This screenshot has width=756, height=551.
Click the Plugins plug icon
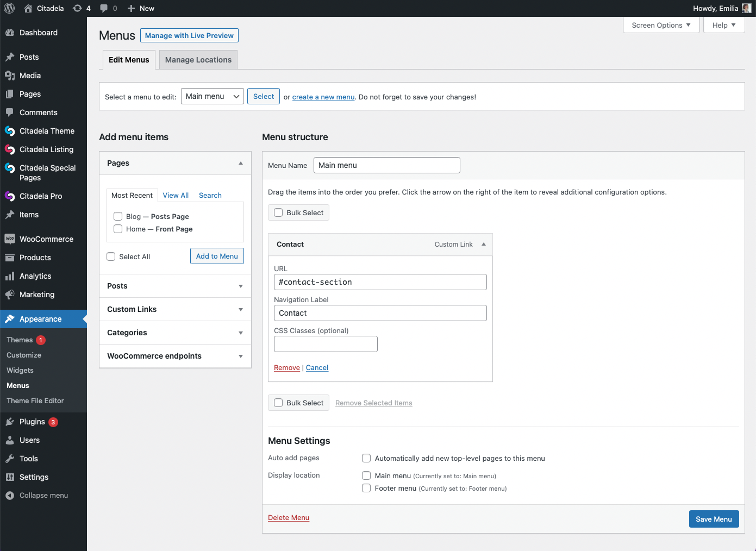(x=10, y=422)
